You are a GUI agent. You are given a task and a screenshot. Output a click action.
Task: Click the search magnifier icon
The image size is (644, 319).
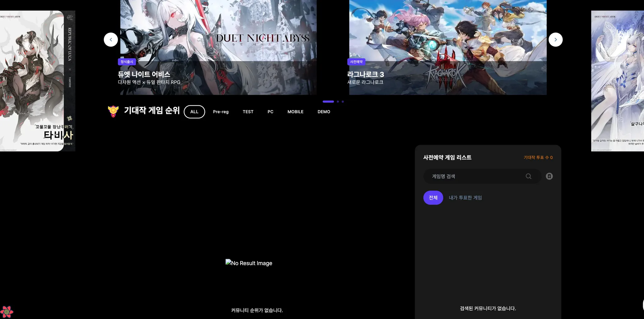[529, 176]
